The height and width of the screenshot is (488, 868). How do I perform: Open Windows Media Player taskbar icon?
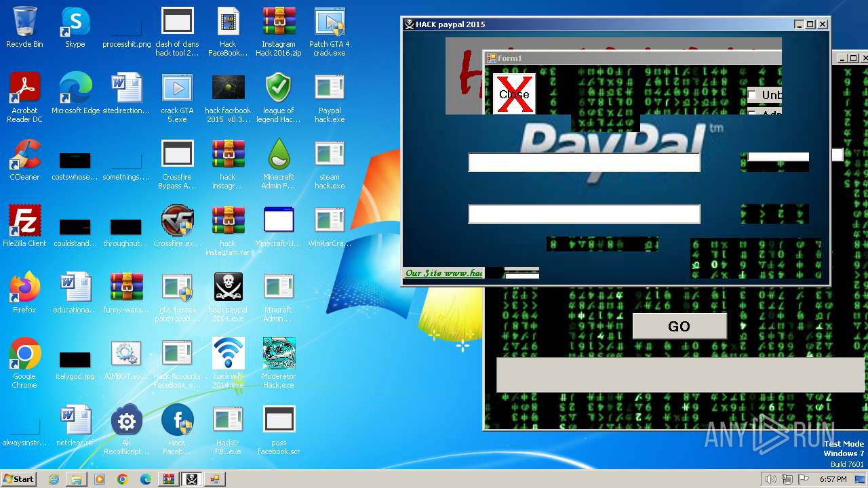click(100, 479)
